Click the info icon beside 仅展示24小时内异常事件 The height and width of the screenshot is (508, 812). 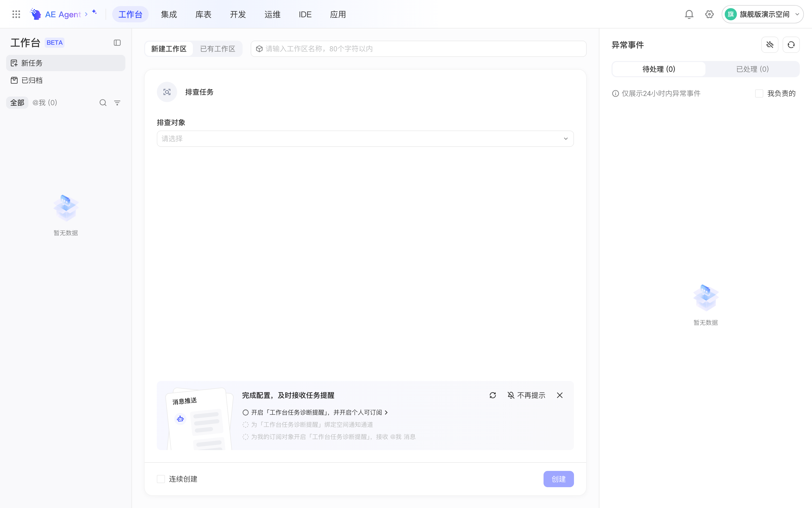click(x=615, y=93)
